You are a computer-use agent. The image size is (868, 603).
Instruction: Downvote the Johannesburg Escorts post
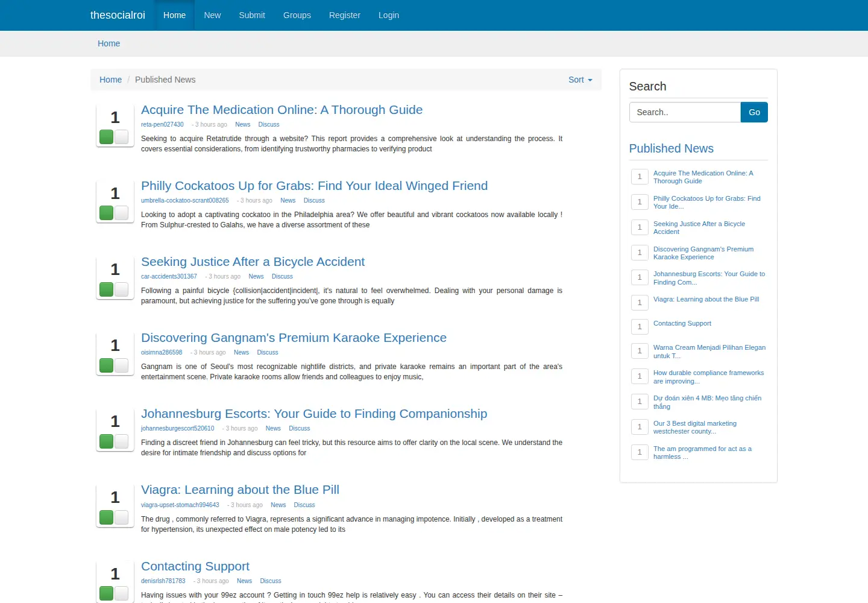click(121, 441)
